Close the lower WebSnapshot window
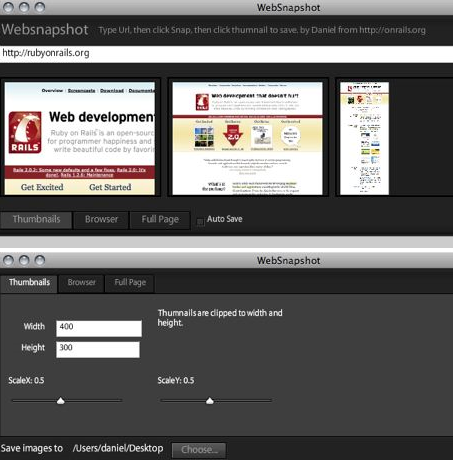 [8, 260]
